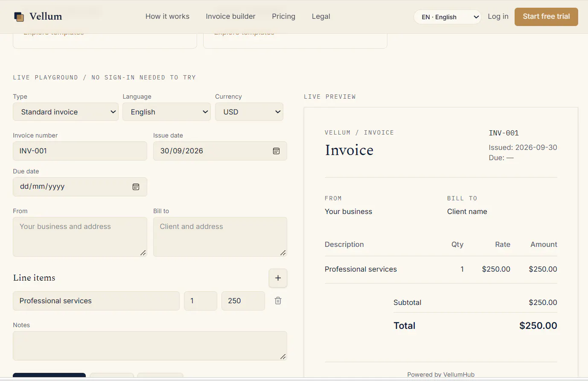This screenshot has width=588, height=381.
Task: Go to How it works
Action: pyautogui.click(x=167, y=16)
